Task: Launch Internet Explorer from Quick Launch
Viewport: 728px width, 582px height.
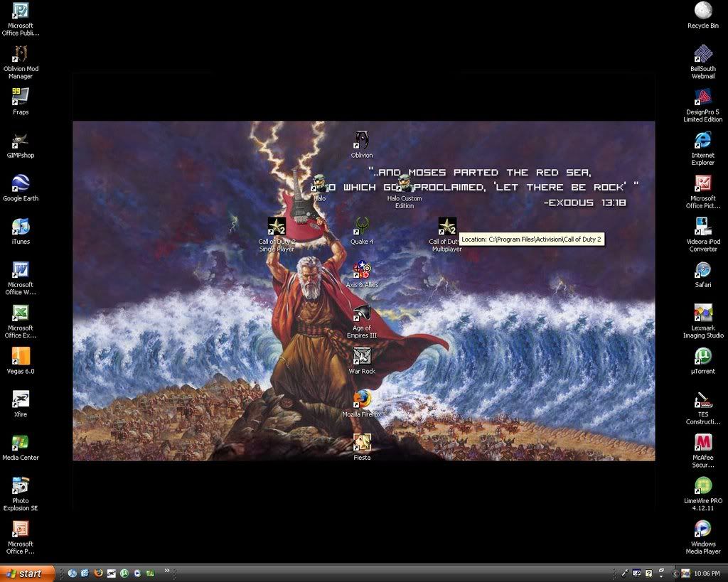Action: [85, 573]
